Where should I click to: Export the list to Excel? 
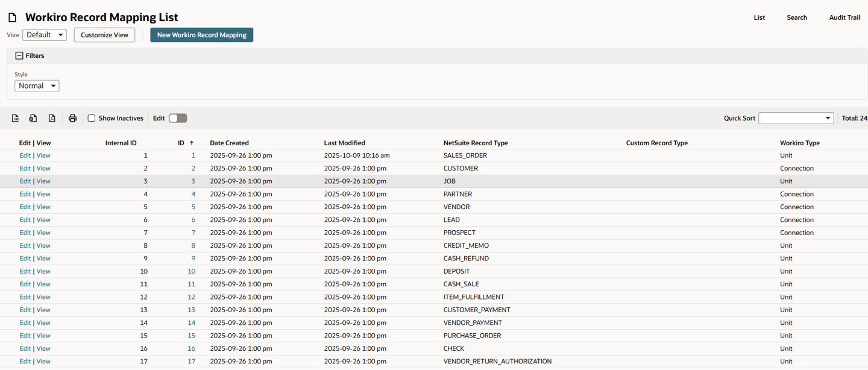coord(33,118)
